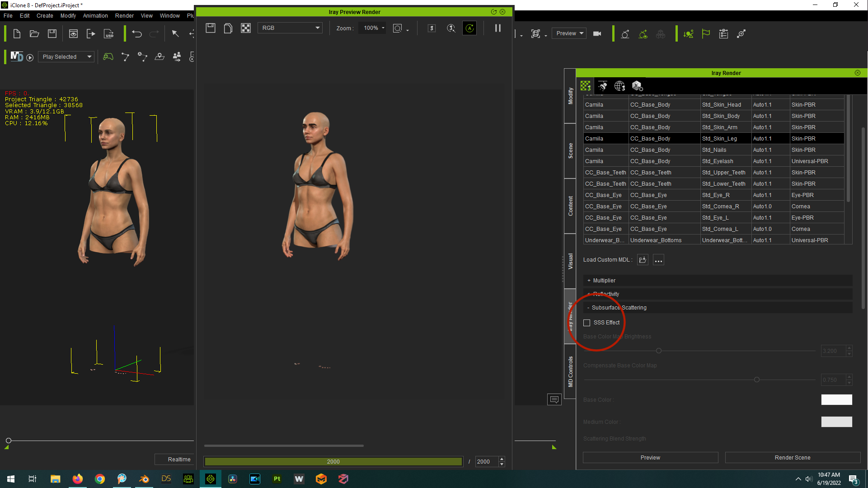
Task: Open the Export icon in main toolbar
Action: [x=91, y=34]
